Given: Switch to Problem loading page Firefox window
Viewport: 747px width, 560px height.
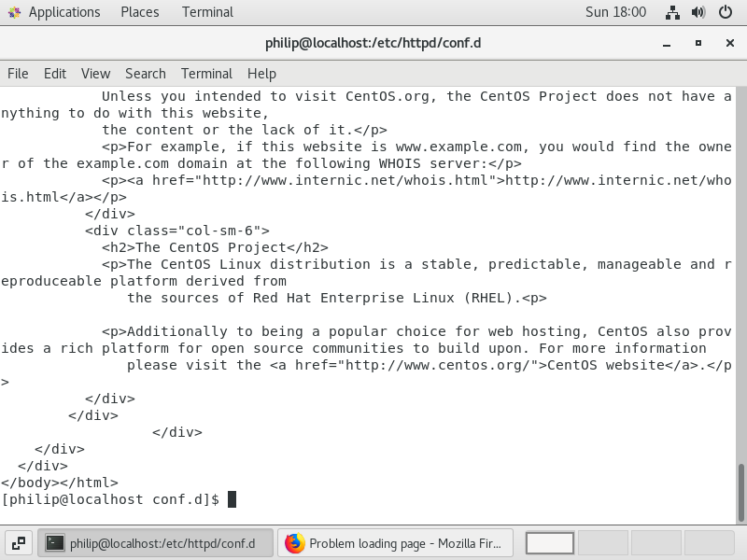Looking at the screenshot, I should click(395, 543).
